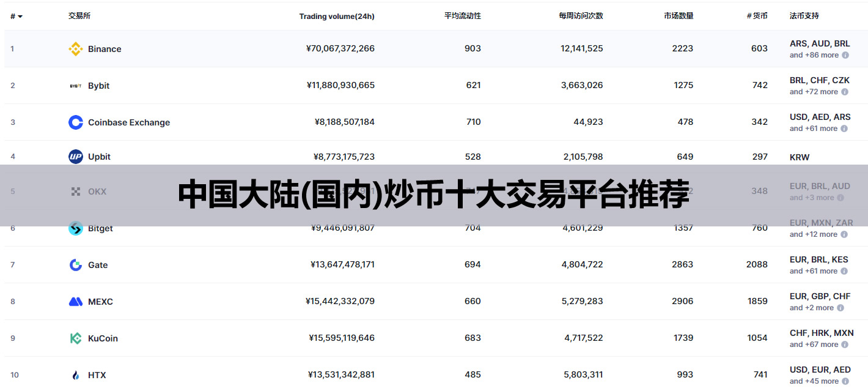Click weekly visits value 3,663,026
Image resolution: width=868 pixels, height=391 pixels.
click(x=582, y=85)
